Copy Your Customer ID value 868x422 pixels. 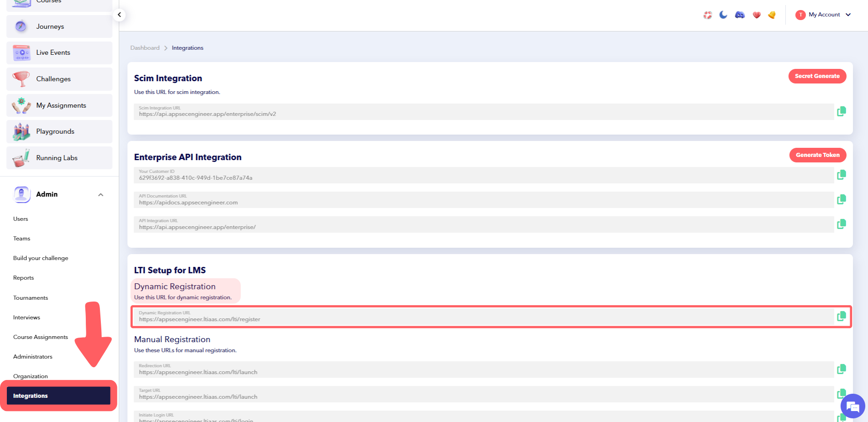(x=841, y=175)
